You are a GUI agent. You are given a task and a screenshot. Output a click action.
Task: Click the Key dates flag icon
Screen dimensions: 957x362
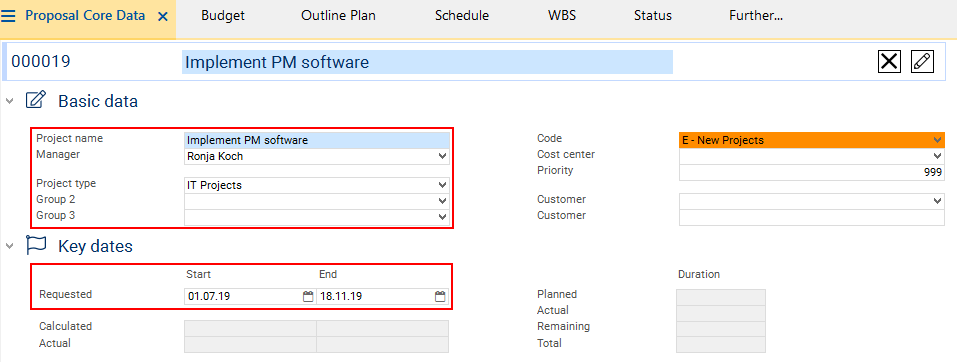coord(36,245)
